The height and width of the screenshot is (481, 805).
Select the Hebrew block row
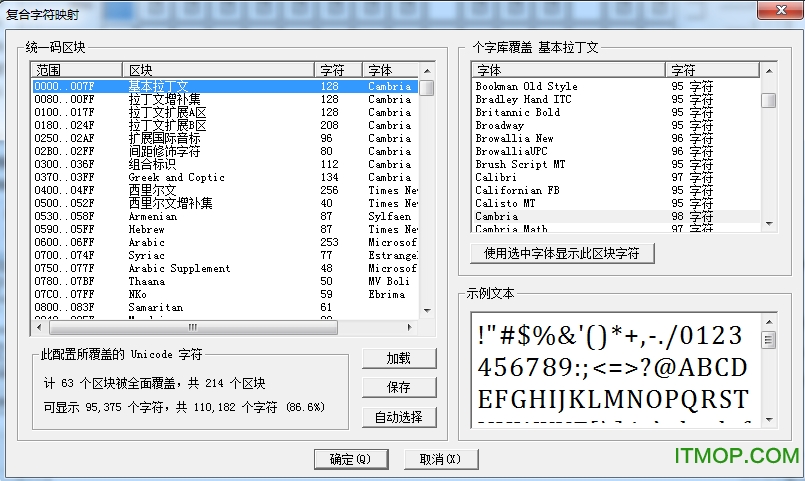point(225,229)
